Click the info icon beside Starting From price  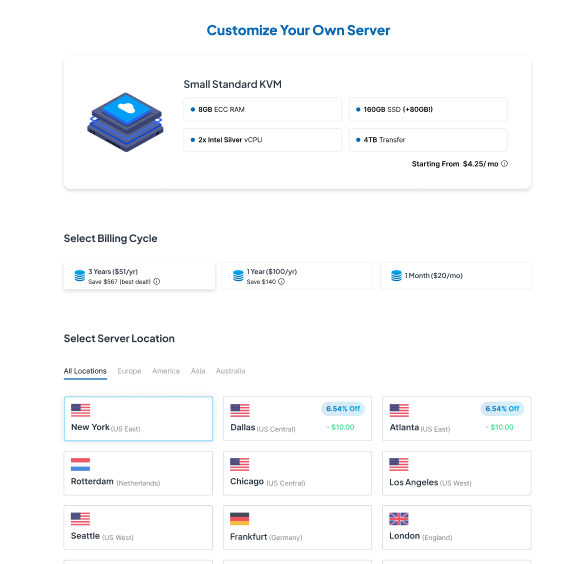pos(504,164)
